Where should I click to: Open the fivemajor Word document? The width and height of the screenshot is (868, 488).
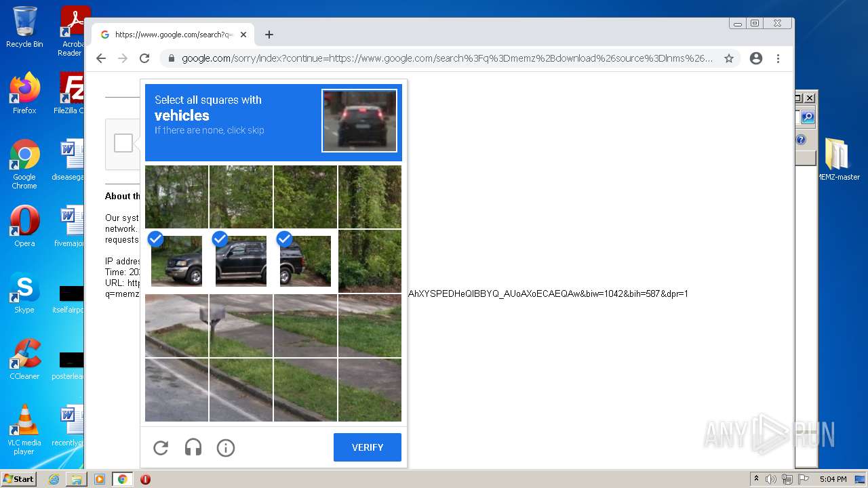[69, 226]
